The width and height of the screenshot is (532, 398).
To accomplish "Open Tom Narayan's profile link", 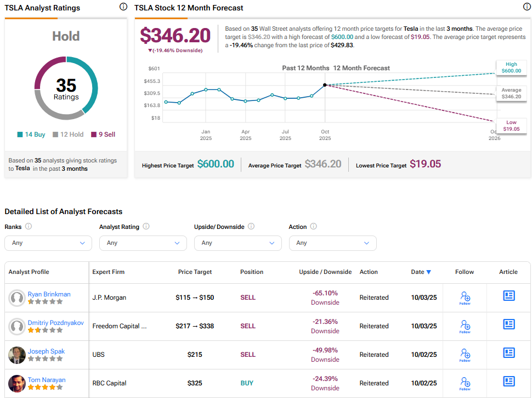I will (47, 380).
